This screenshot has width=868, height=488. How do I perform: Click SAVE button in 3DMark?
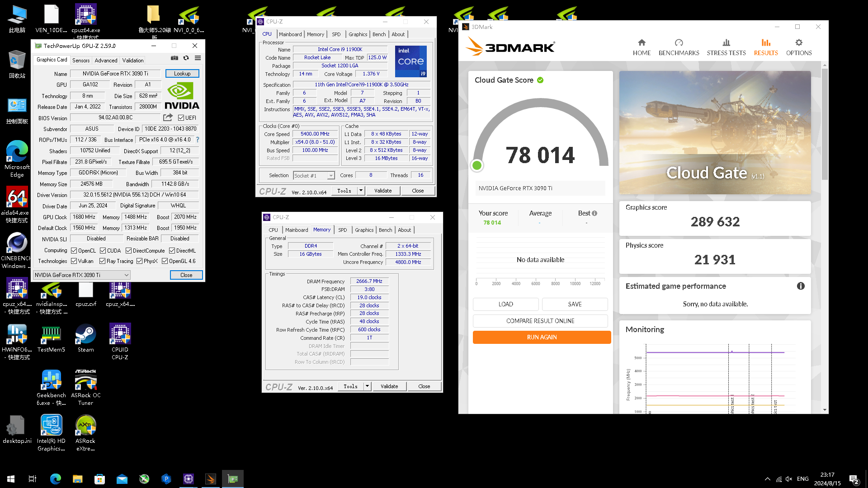[x=575, y=304]
